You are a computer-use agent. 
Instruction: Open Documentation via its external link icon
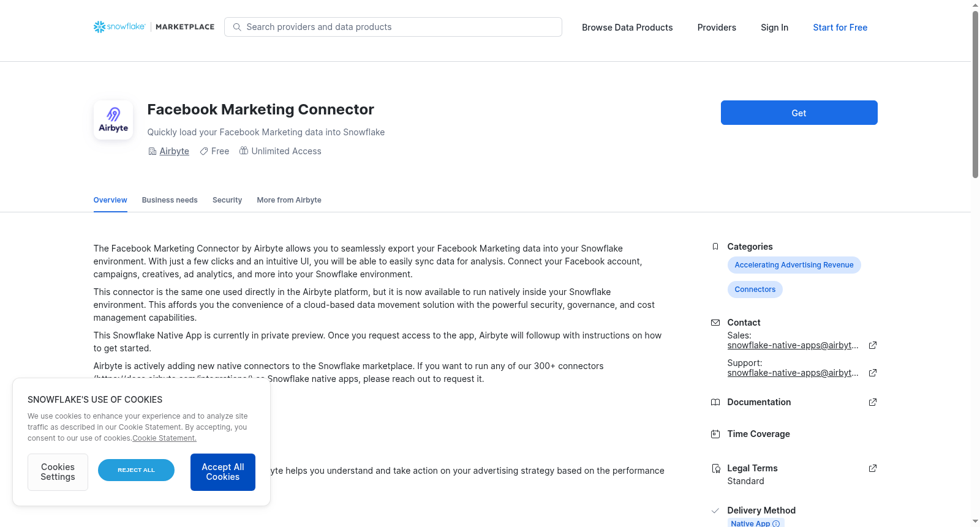pyautogui.click(x=873, y=402)
